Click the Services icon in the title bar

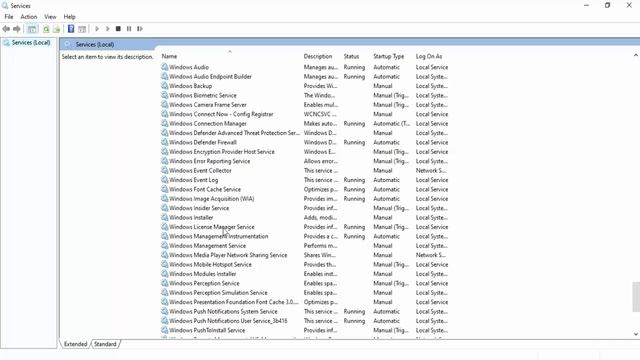click(x=5, y=6)
